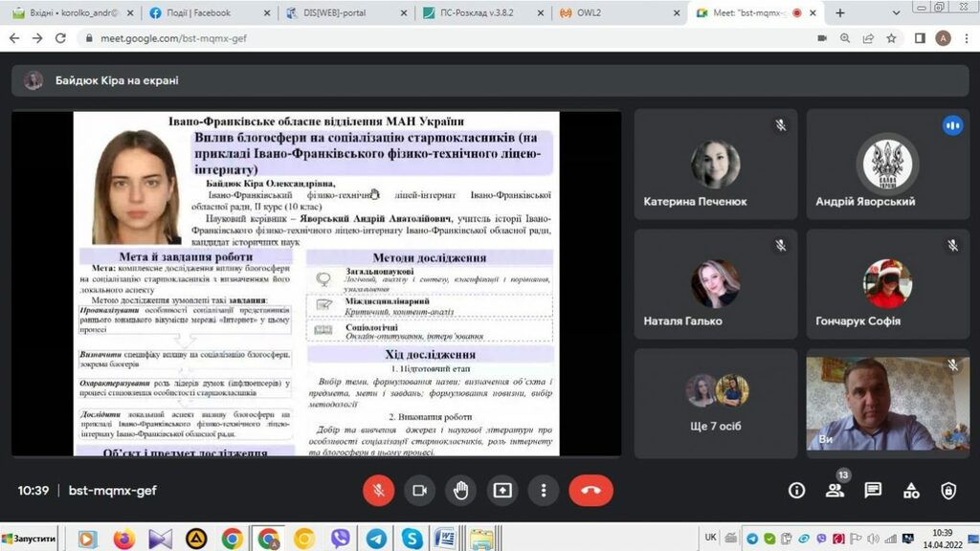Bookmark this page with the star icon
The height and width of the screenshot is (551, 980).
[x=891, y=38]
